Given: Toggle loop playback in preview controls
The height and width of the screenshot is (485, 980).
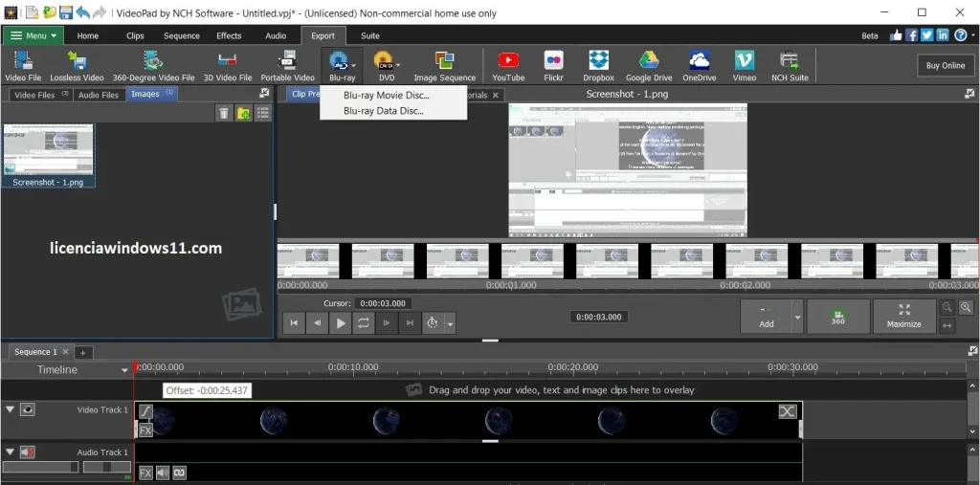Looking at the screenshot, I should pos(363,323).
